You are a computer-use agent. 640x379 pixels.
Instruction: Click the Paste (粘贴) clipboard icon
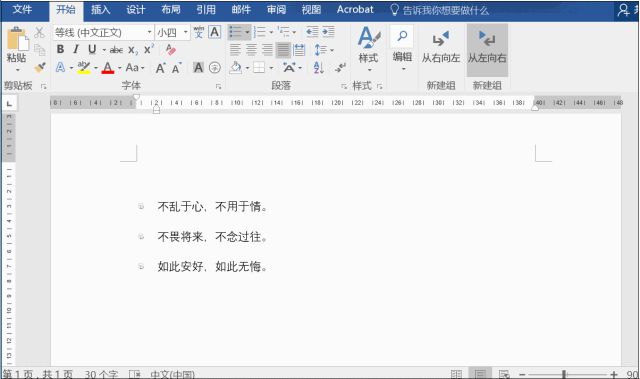pyautogui.click(x=18, y=39)
